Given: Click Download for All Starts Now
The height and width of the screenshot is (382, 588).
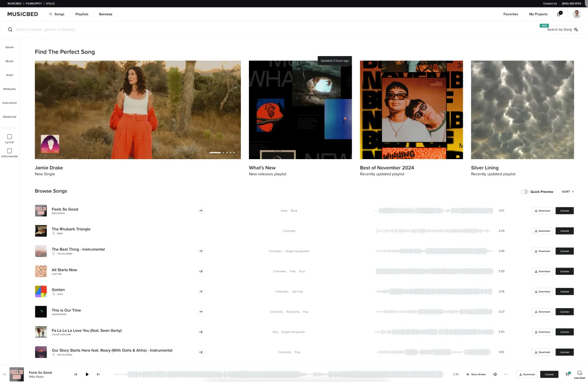Looking at the screenshot, I should pos(542,271).
